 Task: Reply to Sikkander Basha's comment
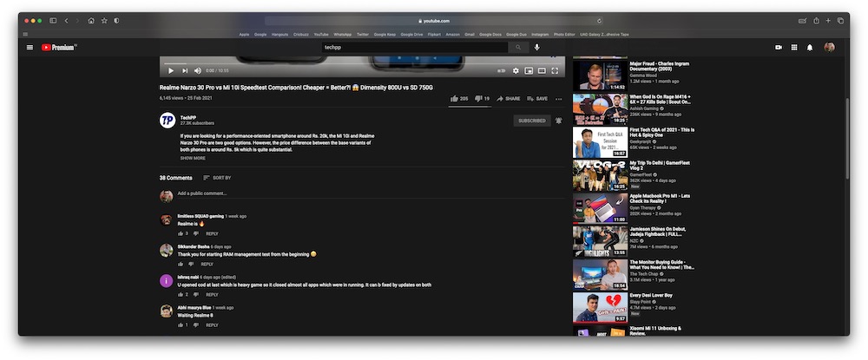(207, 265)
